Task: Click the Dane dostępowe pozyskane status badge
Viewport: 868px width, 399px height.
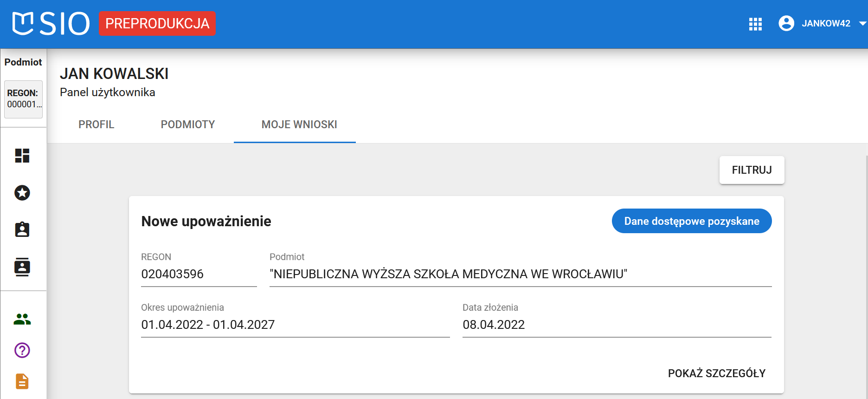Action: (691, 221)
